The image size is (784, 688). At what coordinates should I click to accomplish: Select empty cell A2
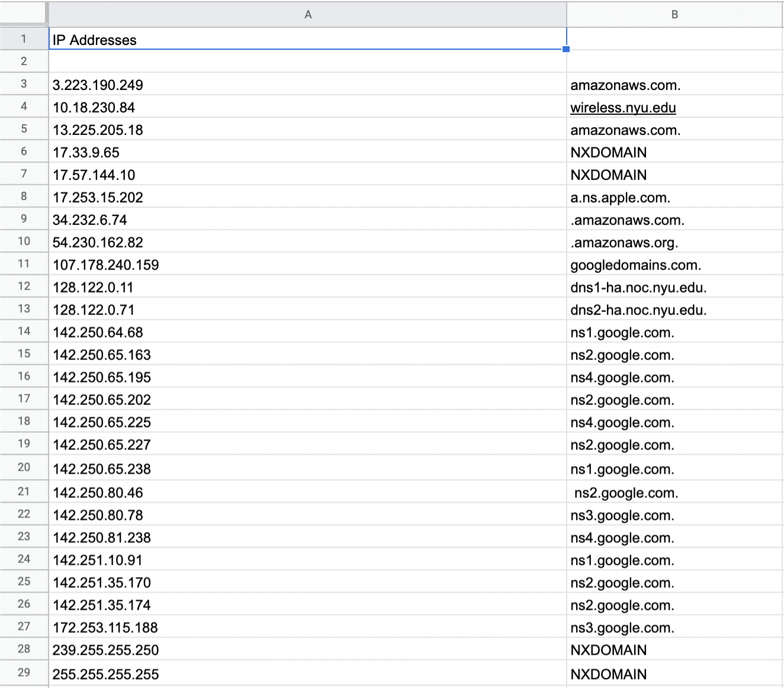click(x=307, y=62)
